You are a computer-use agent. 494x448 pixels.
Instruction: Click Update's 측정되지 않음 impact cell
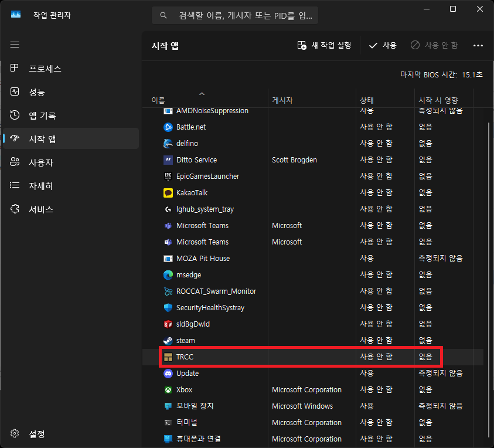tap(441, 373)
